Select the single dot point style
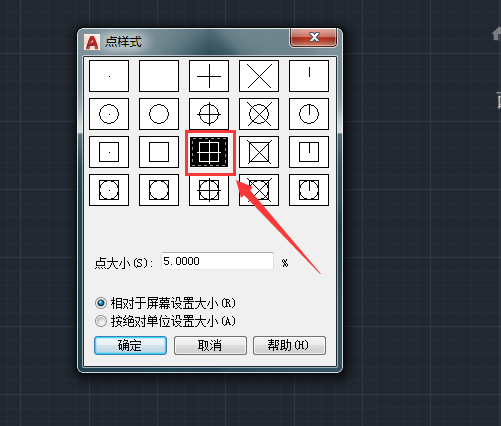Viewport: 501px width, 426px height. click(109, 76)
